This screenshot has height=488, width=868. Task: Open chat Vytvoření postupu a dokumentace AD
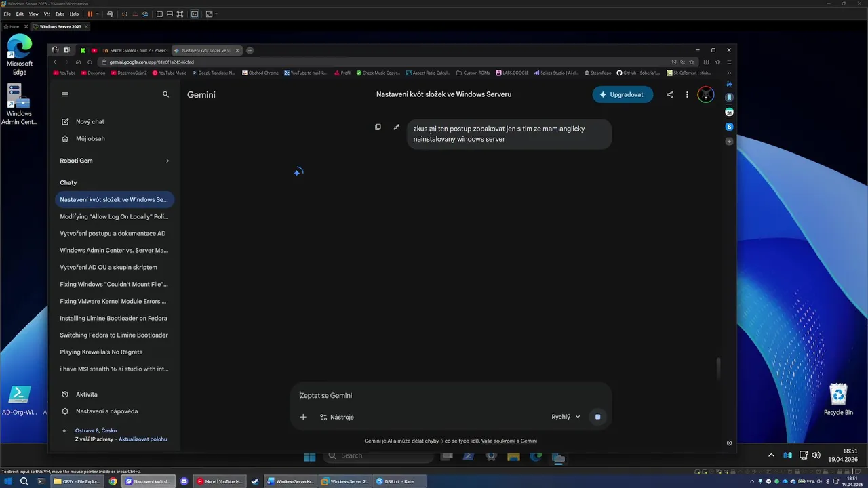(x=114, y=233)
